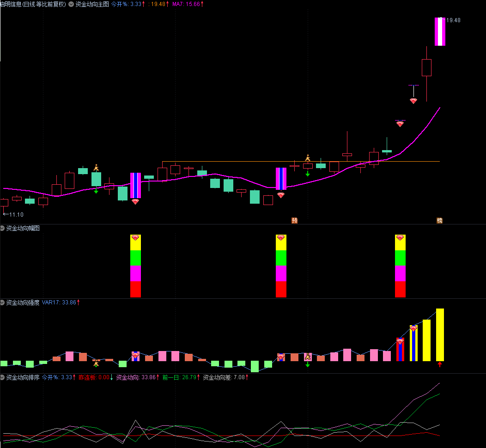The width and height of the screenshot is (486, 448).
Task: Click the red up arrow below last yellow bar
Action: [440, 365]
